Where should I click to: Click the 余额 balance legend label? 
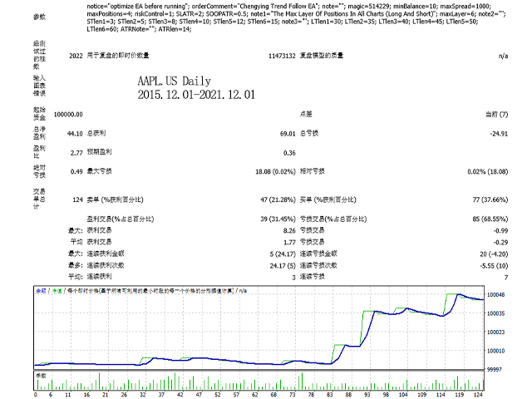coord(41,291)
